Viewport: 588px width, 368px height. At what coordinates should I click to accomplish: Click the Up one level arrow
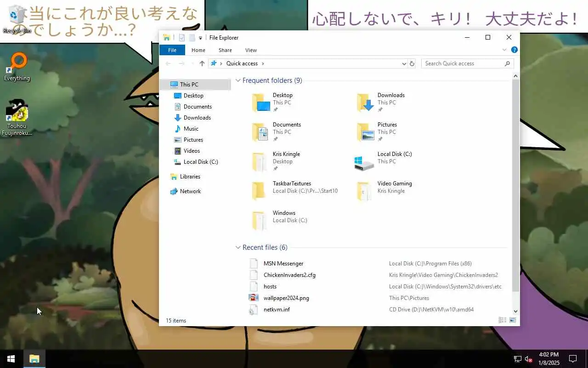coord(202,63)
